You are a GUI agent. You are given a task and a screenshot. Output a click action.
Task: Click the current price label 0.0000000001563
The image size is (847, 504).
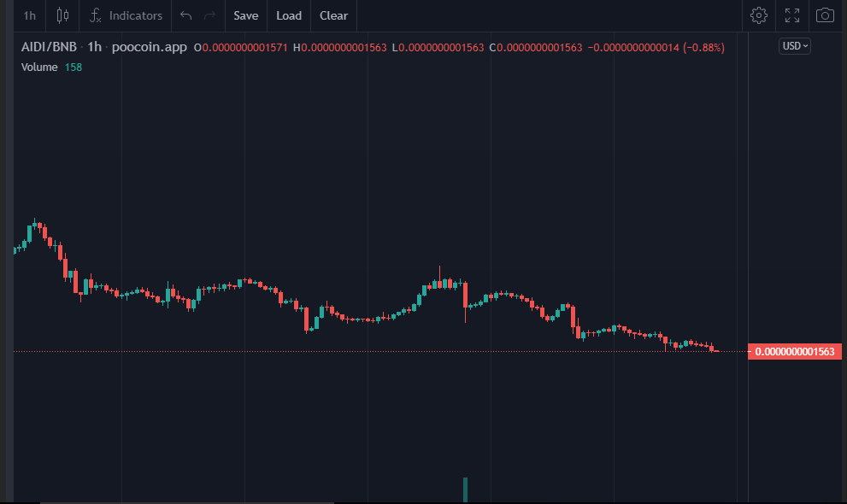point(795,352)
